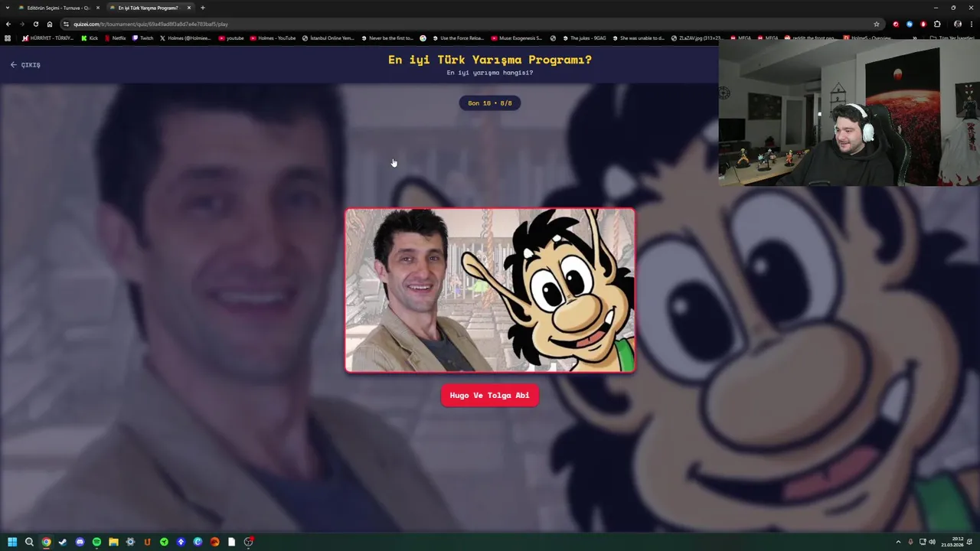Screen dimensions: 980x551
Task: Open the Windows Start menu
Action: click(12, 542)
